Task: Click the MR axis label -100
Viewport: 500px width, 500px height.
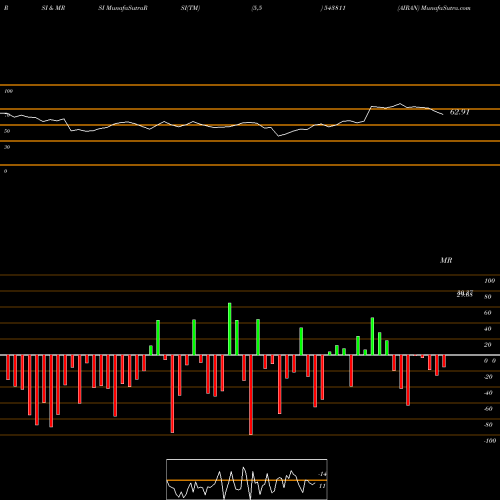Action: (490, 441)
